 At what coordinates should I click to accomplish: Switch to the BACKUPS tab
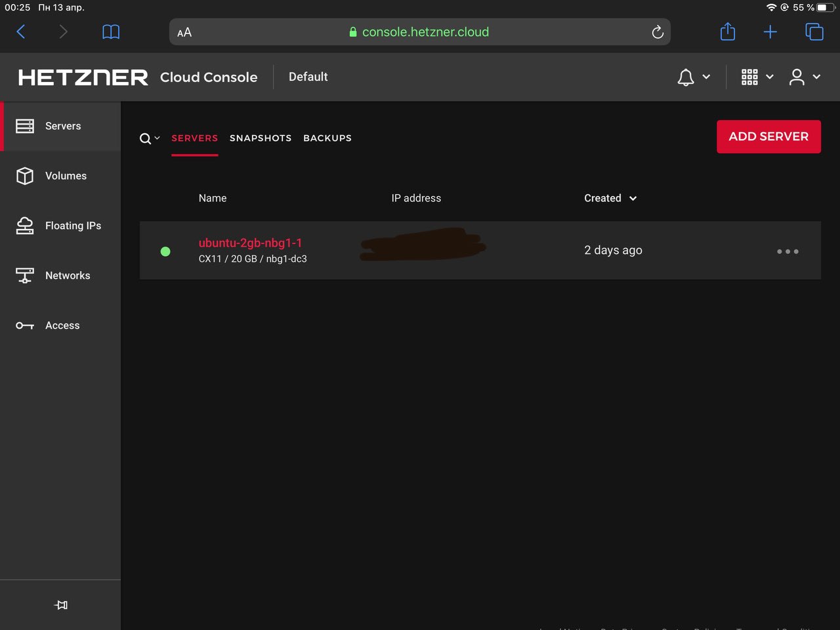tap(327, 138)
